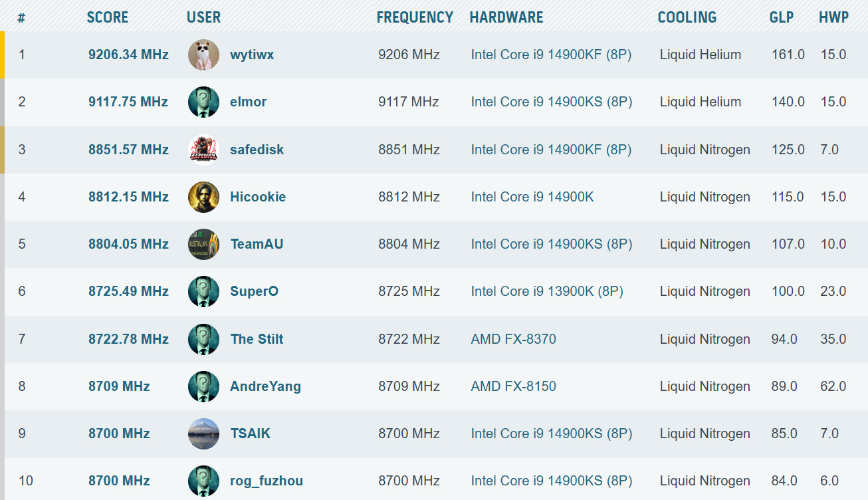Open AMD FX-8150 hardware link
The width and height of the screenshot is (868, 500).
514,386
